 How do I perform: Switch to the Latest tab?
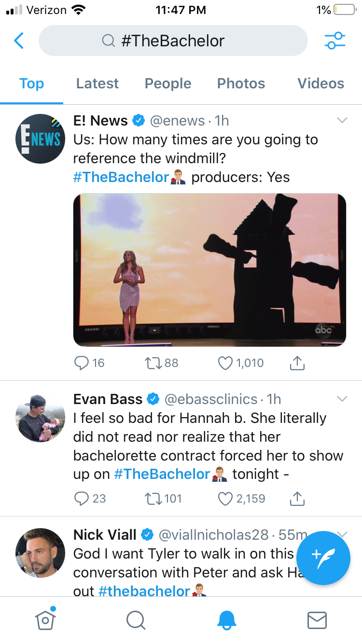(97, 84)
